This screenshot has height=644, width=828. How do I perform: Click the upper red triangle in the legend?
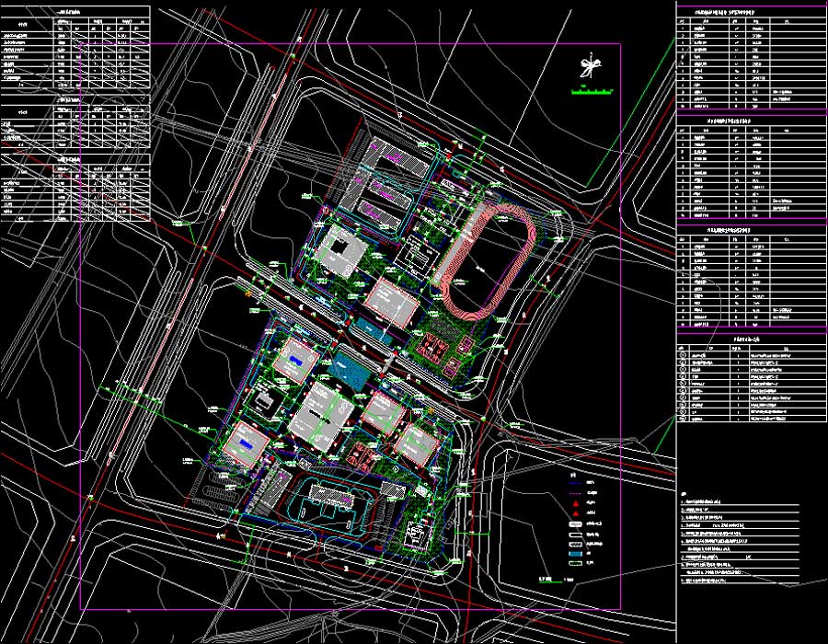point(576,505)
